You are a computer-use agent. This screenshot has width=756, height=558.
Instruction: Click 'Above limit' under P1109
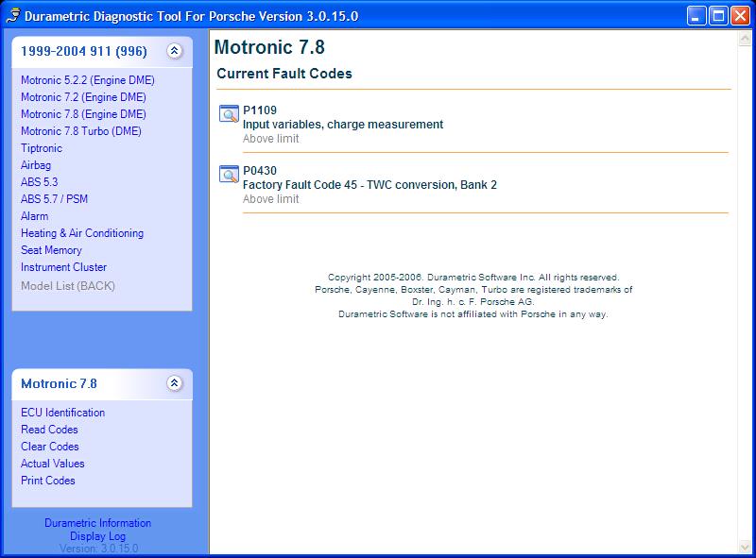tap(270, 139)
